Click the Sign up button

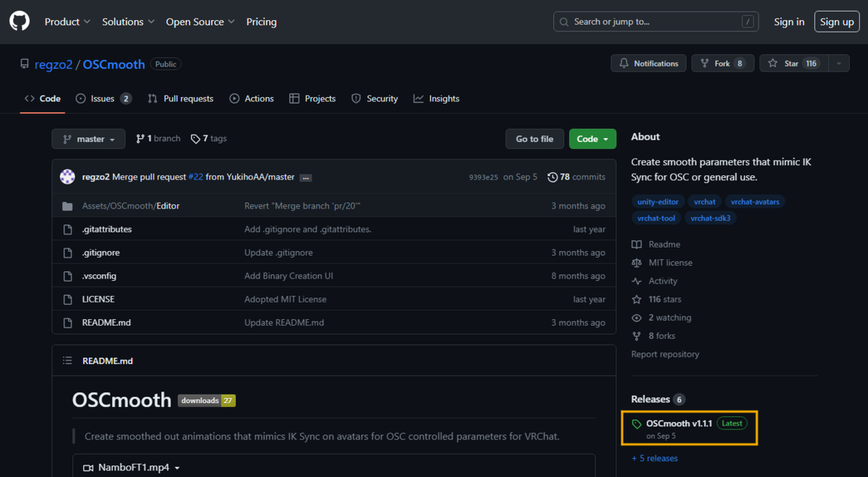[x=837, y=22]
